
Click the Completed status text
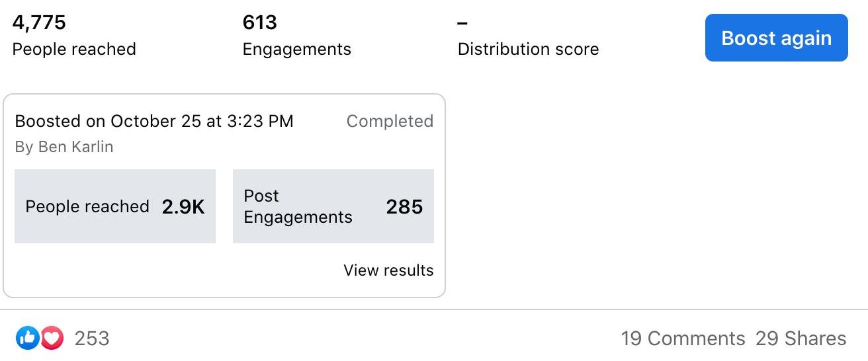click(x=390, y=122)
